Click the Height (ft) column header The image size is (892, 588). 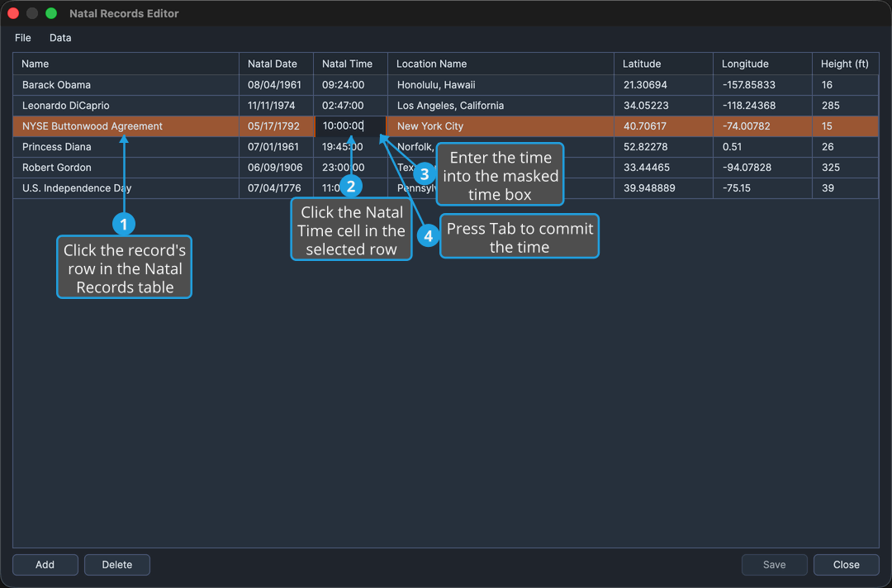pos(846,64)
